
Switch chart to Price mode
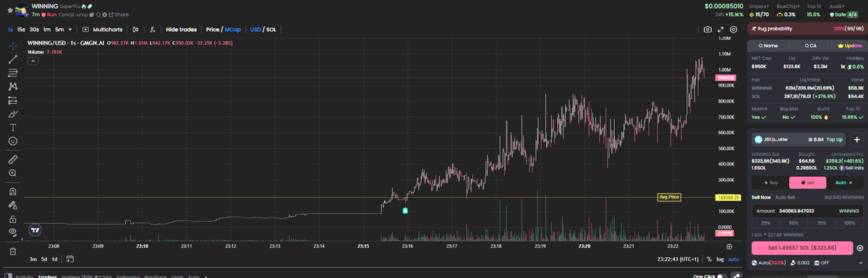(x=213, y=30)
